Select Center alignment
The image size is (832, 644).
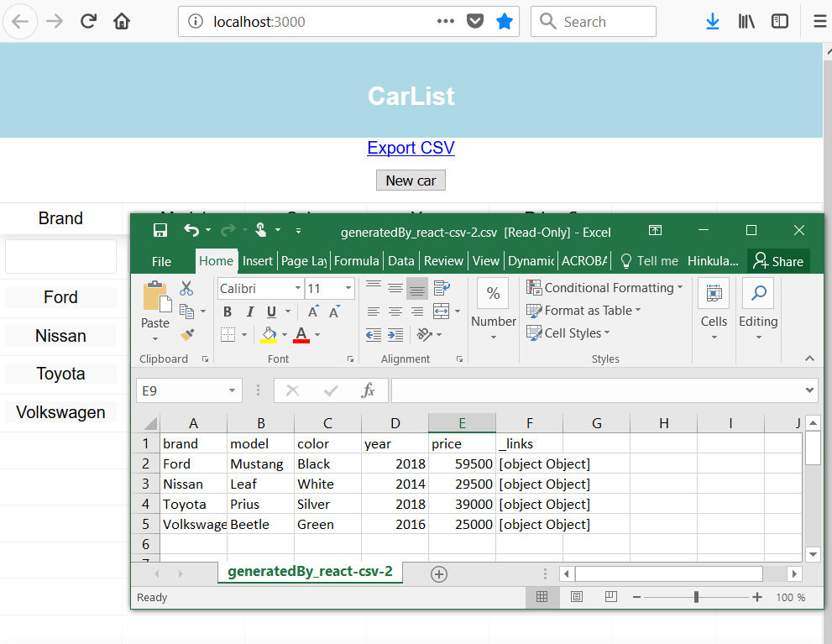click(395, 312)
